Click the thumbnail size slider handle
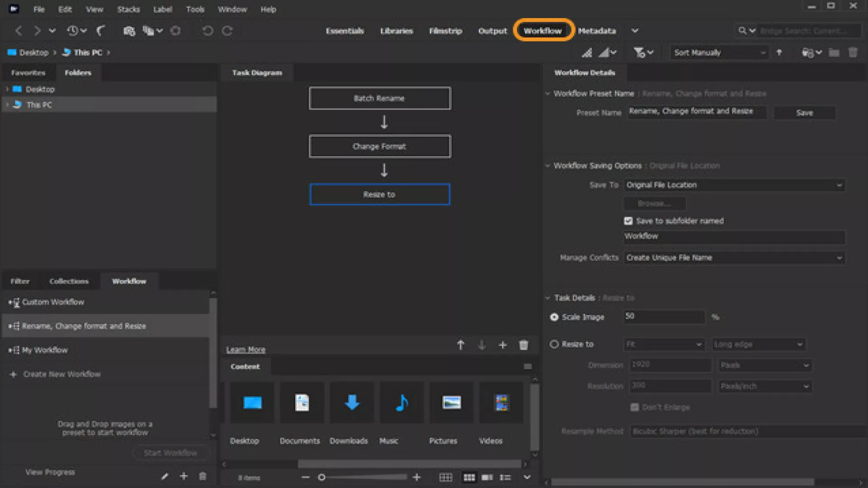 321,478
